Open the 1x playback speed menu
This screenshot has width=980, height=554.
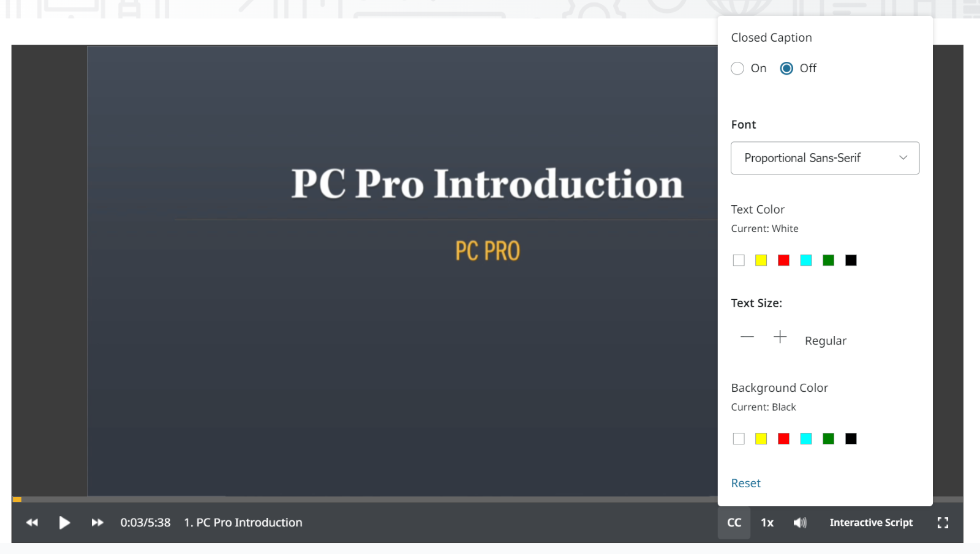pos(767,523)
